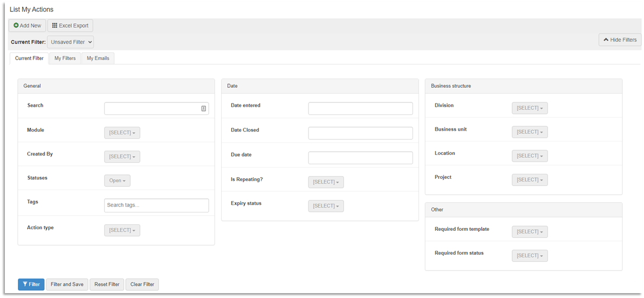The image size is (644, 298).
Task: Expand the Module select dropdown
Action: [x=122, y=133]
